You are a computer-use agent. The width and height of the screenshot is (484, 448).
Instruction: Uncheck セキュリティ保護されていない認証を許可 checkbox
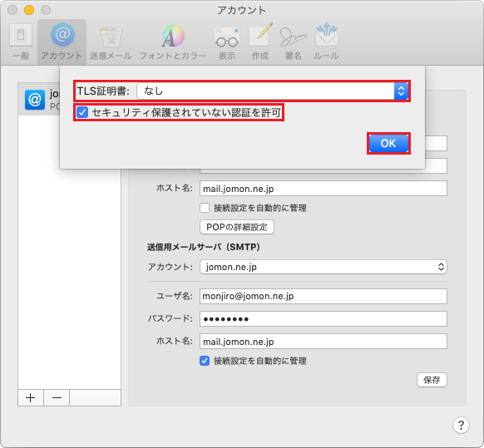82,112
